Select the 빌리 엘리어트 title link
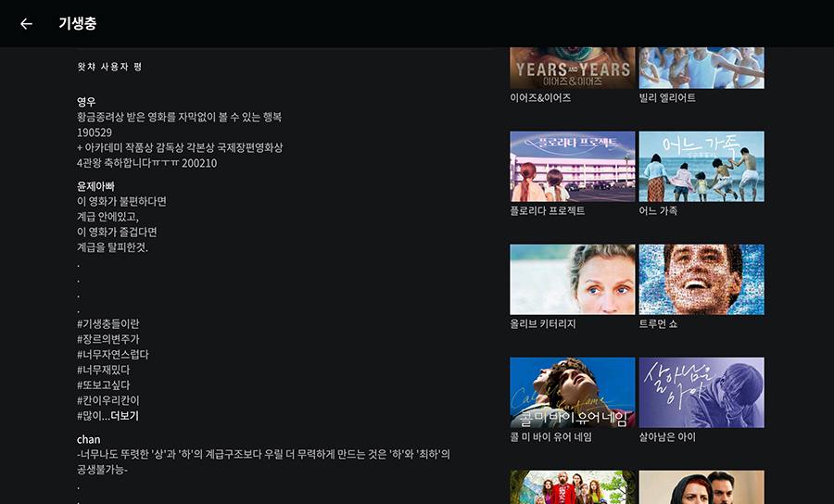Image resolution: width=834 pixels, height=504 pixels. (x=667, y=98)
